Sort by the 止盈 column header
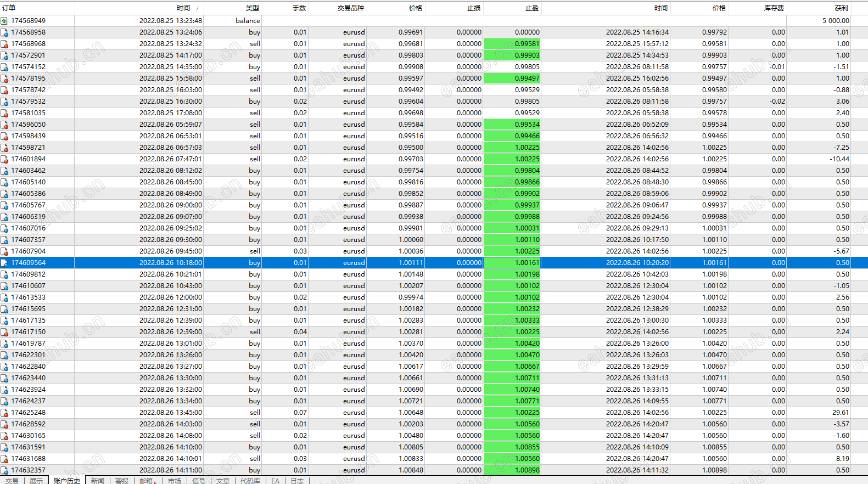Screen dimensions: 868x484 click(x=512, y=8)
